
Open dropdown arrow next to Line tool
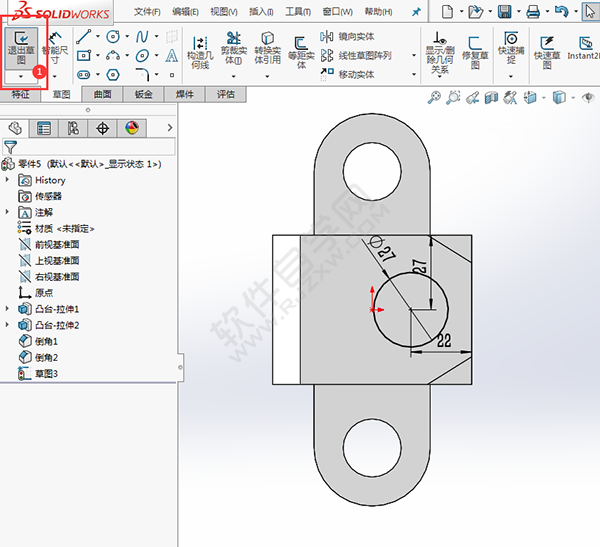(x=98, y=37)
